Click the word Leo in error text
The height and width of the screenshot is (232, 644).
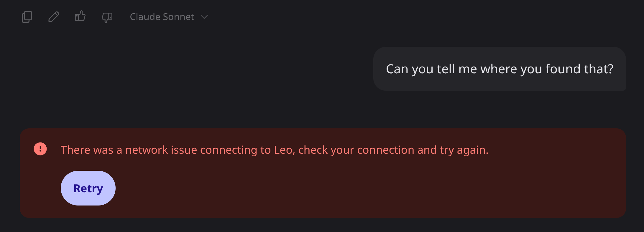click(283, 150)
